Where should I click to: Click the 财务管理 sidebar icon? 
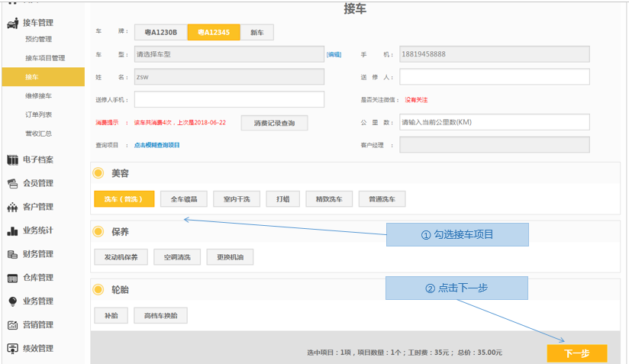pyautogui.click(x=12, y=254)
